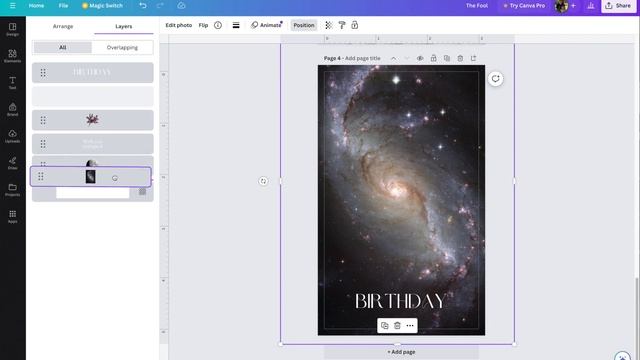Open more options in floating toolbar
Viewport: 640px width, 360px height.
[x=410, y=326]
